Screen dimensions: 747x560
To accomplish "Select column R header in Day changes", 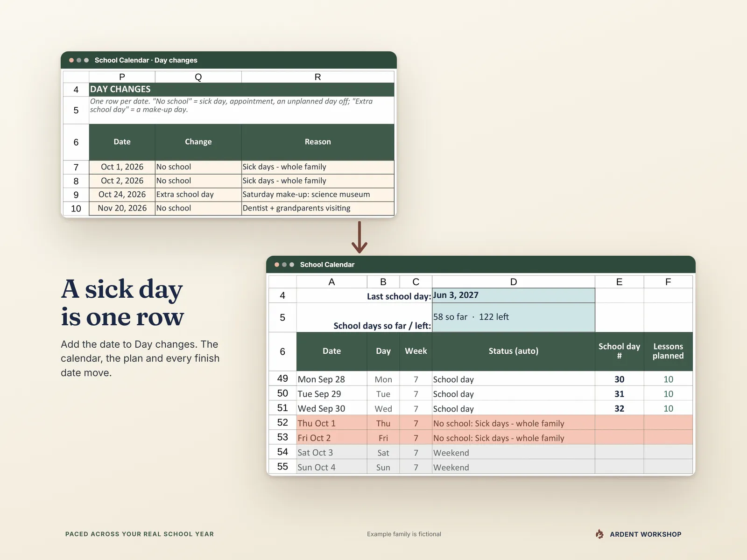I will click(x=318, y=77).
